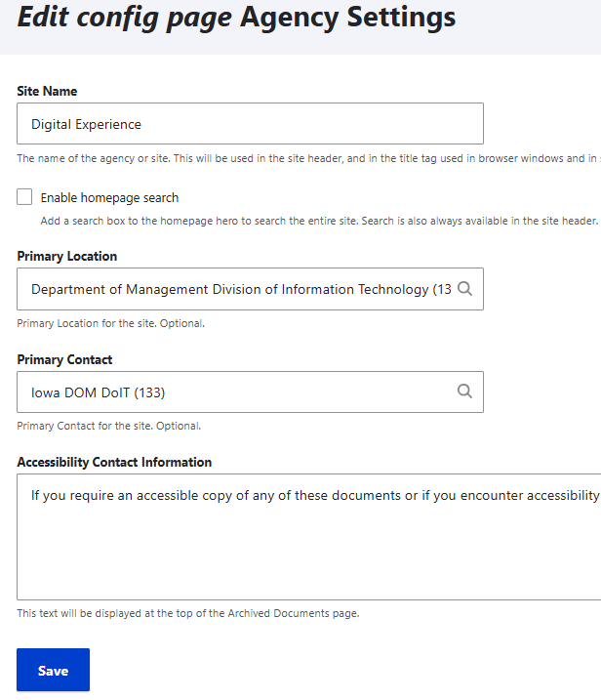Click the Accessibility Contact Information label
This screenshot has width=601, height=700.
pyautogui.click(x=114, y=462)
